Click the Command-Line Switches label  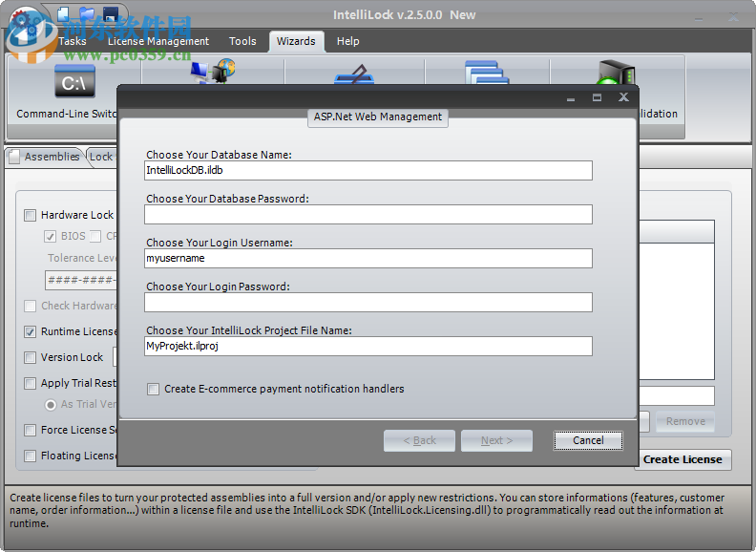pyautogui.click(x=67, y=114)
